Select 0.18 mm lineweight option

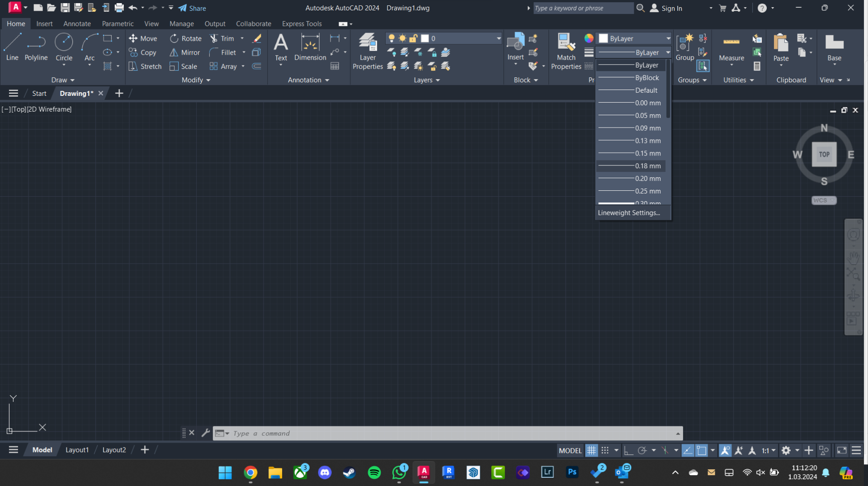pos(631,166)
